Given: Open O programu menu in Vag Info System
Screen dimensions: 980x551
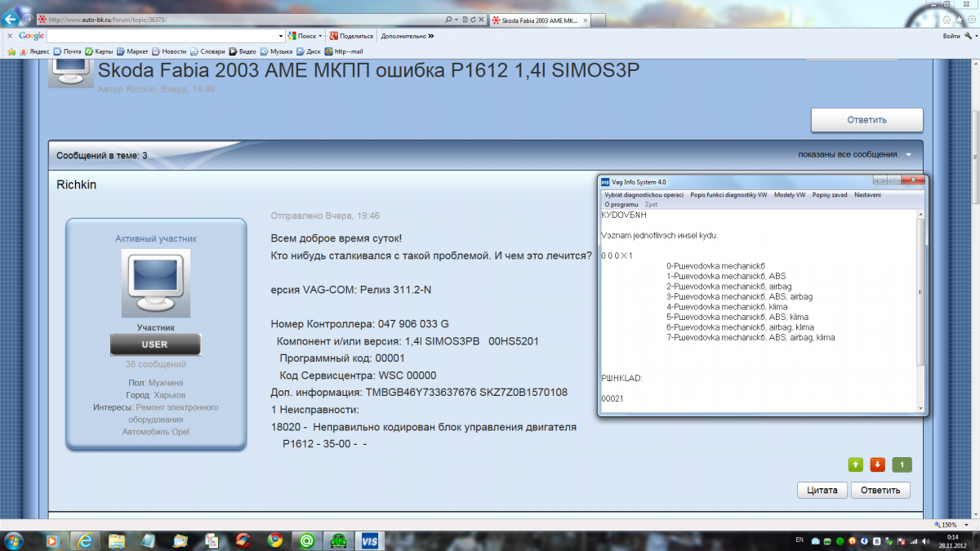Looking at the screenshot, I should [x=621, y=204].
